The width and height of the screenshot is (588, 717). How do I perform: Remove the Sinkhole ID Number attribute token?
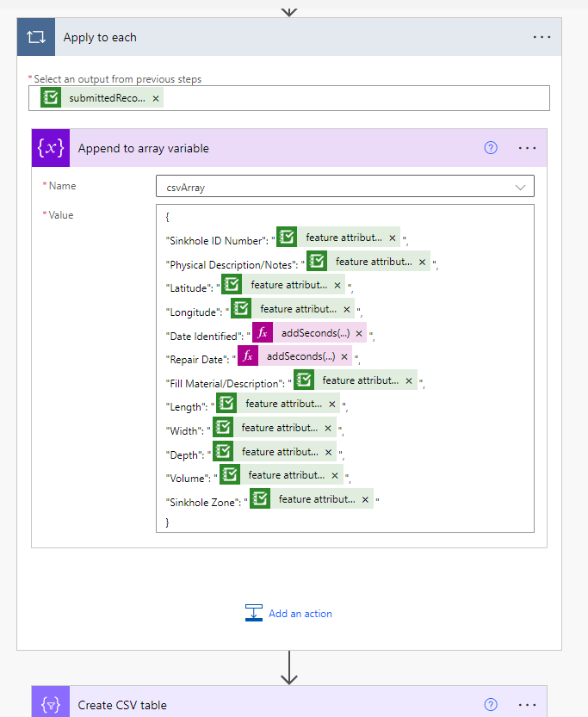click(393, 238)
